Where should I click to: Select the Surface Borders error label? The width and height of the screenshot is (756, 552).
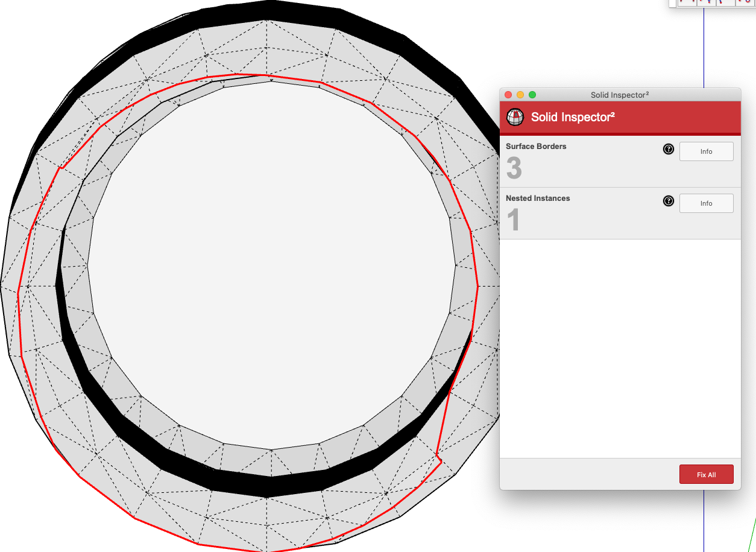pos(536,146)
